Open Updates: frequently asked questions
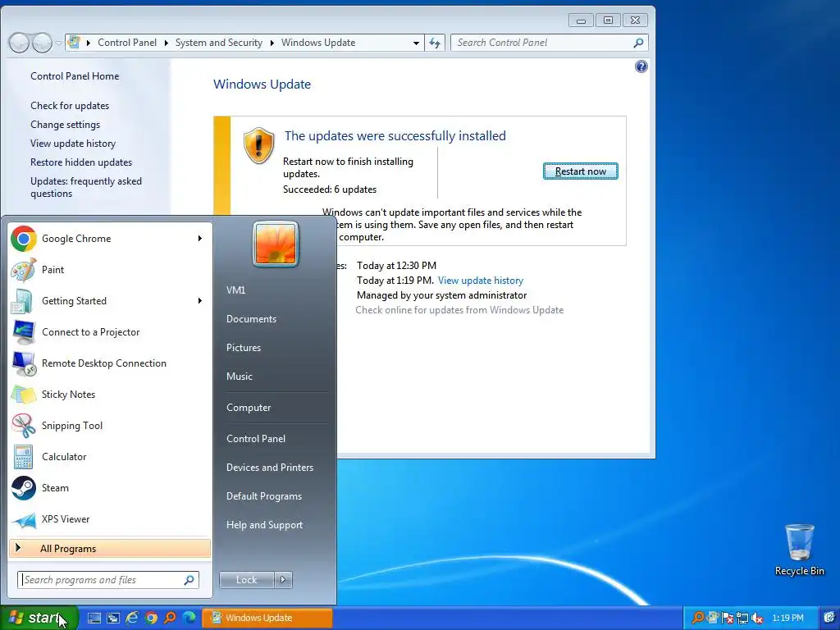The width and height of the screenshot is (840, 630). pyautogui.click(x=85, y=188)
